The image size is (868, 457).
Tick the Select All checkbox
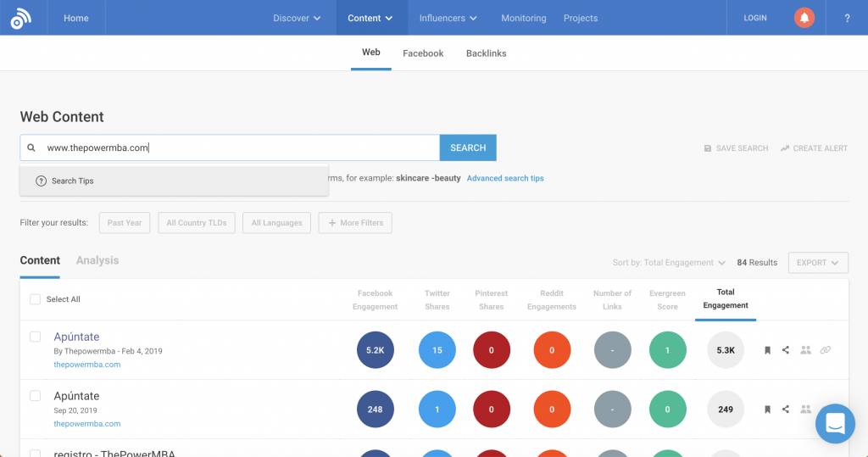tap(35, 299)
